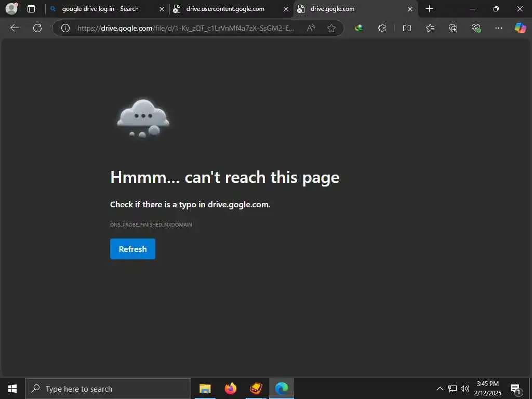Click the colorful extension icon in toolbar
The width and height of the screenshot is (532, 399).
tap(358, 28)
